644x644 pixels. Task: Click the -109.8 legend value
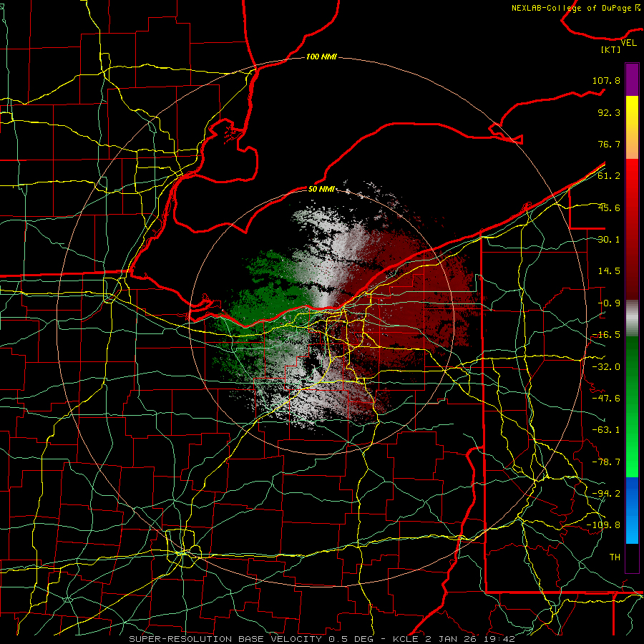603,525
